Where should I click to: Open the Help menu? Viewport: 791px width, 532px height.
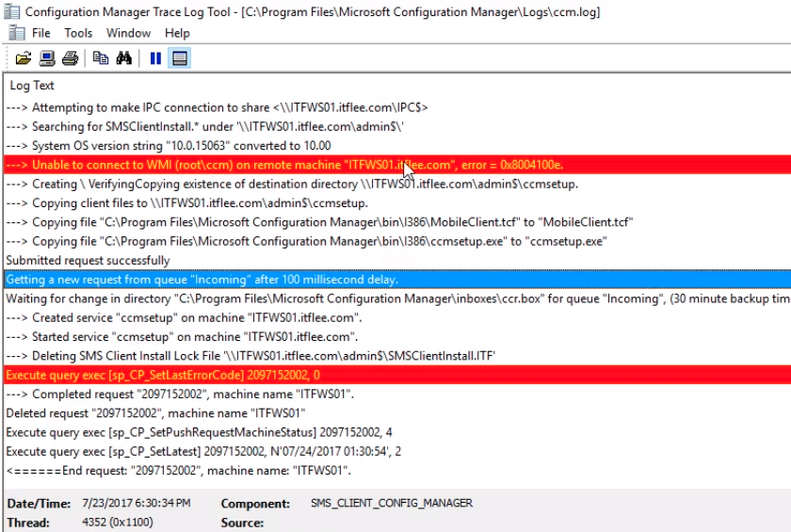point(177,33)
